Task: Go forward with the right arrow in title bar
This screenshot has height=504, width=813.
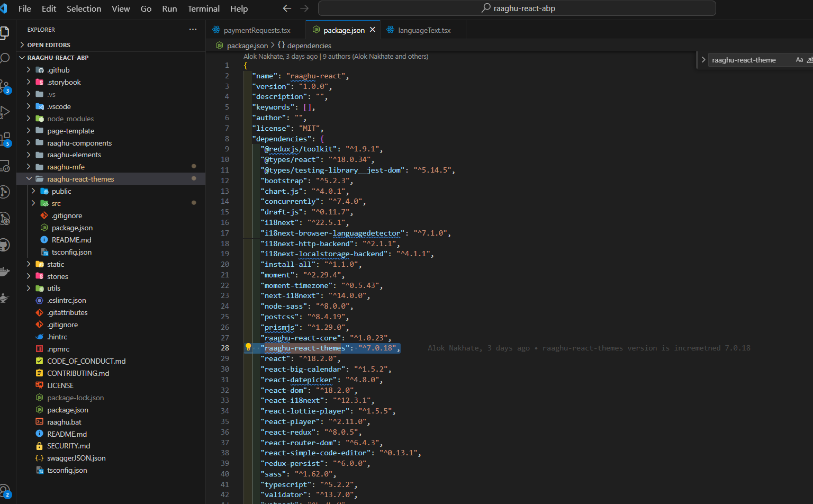Action: [304, 8]
